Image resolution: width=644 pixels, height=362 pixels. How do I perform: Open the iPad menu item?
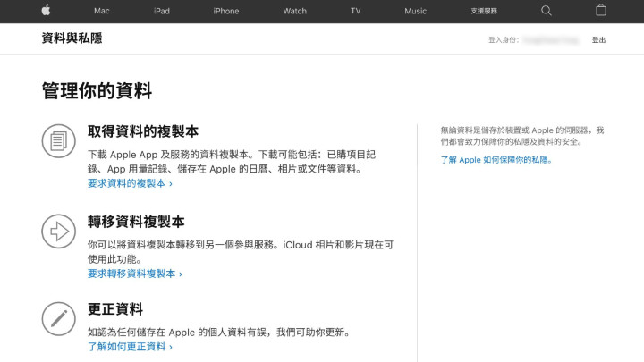(x=161, y=11)
